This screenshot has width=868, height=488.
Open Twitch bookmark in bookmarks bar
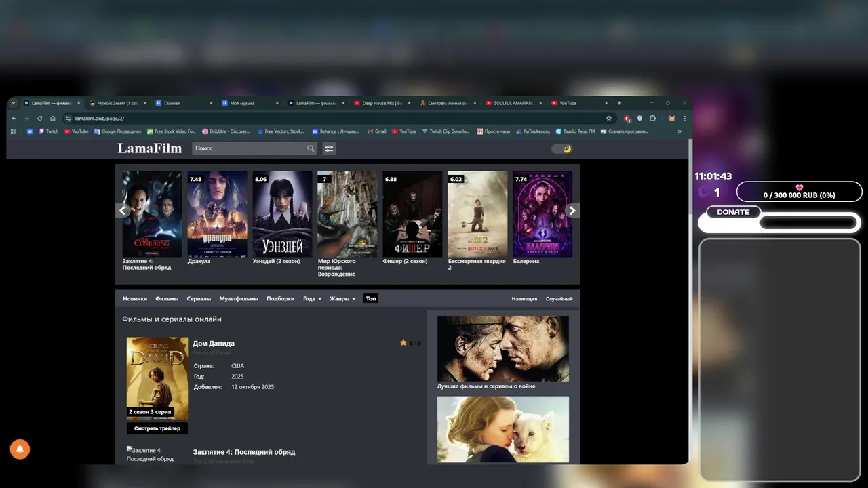click(48, 131)
